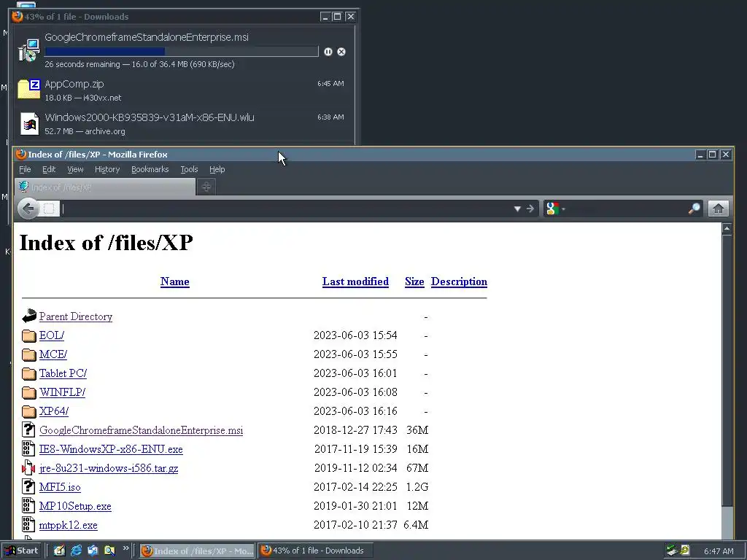Focus the Google search field
This screenshot has height=560, width=747.
pos(627,209)
